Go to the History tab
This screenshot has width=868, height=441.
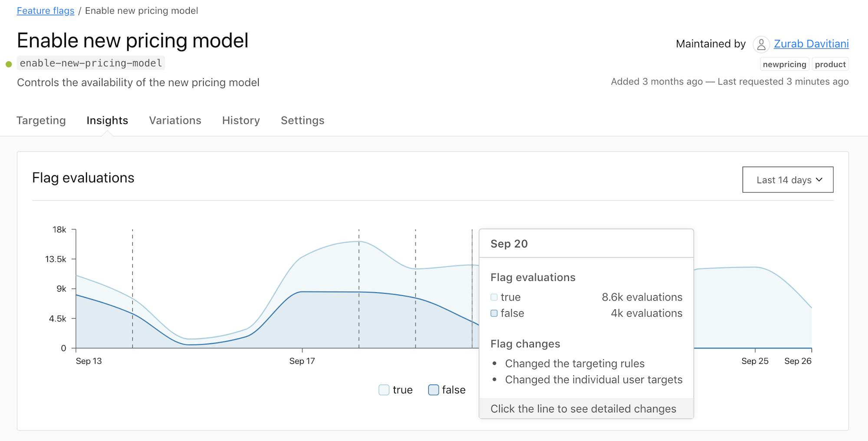pyautogui.click(x=241, y=121)
